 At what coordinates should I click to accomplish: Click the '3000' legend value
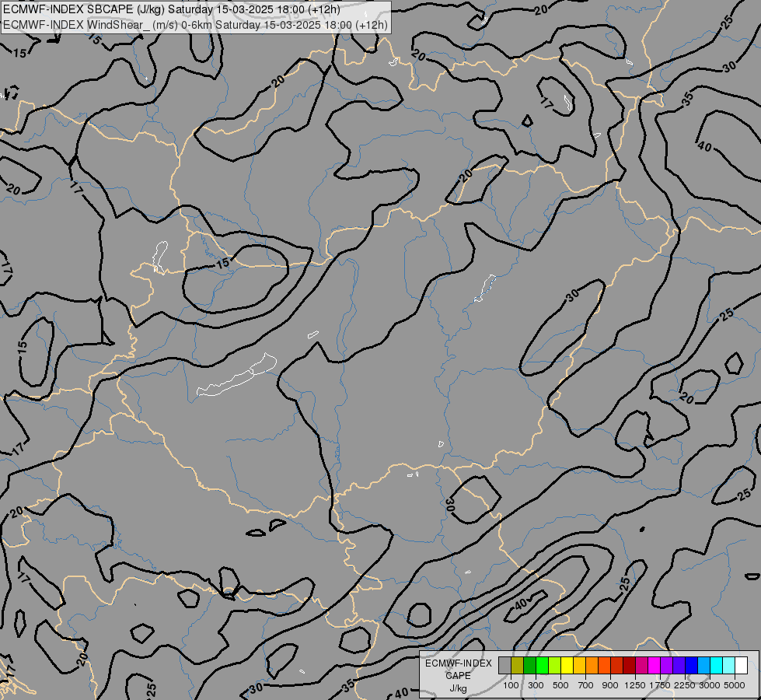click(x=710, y=685)
